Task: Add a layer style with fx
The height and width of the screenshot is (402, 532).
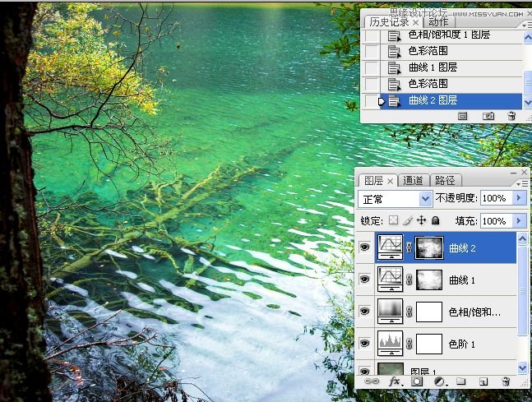Action: click(396, 381)
